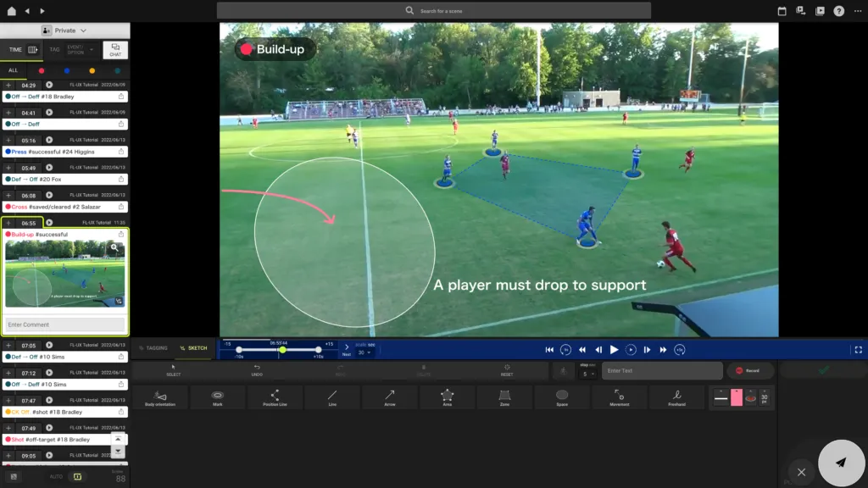The width and height of the screenshot is (868, 488).
Task: Share the 04:29 Off → Deff #18 Bradley scene
Action: pos(121,97)
